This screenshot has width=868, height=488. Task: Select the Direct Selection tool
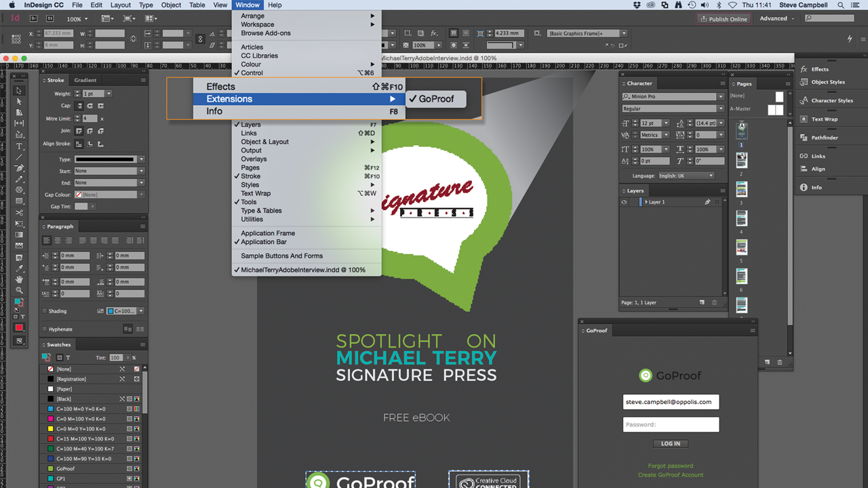[19, 102]
